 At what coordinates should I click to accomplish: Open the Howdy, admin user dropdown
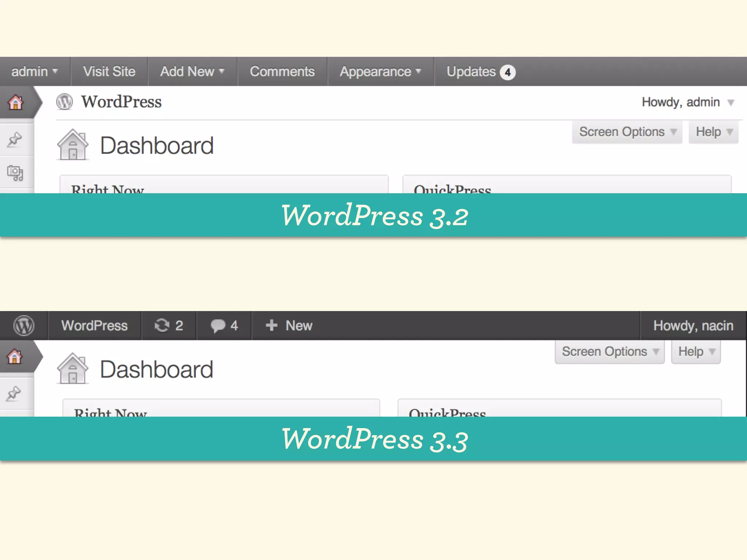click(688, 102)
